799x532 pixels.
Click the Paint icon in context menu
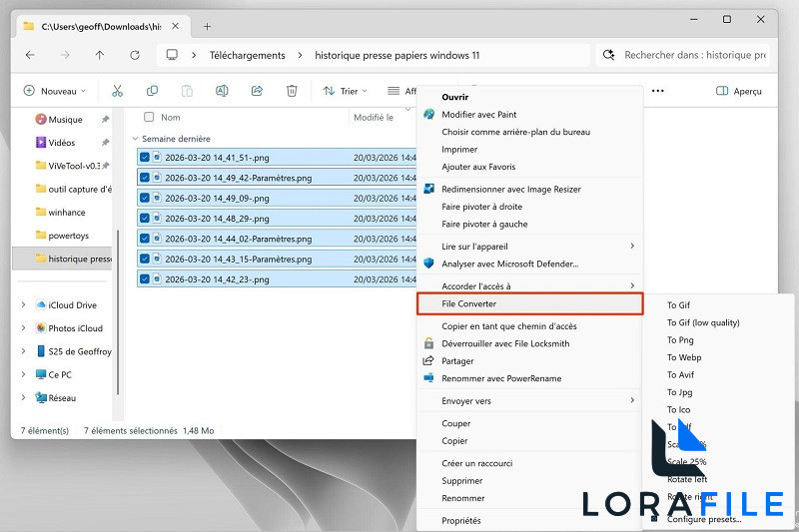pyautogui.click(x=428, y=114)
